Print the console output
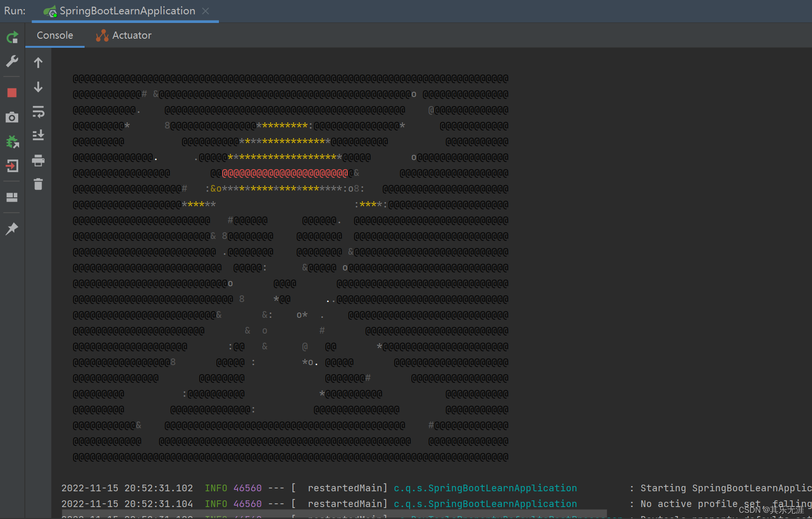812x519 pixels. 38,160
